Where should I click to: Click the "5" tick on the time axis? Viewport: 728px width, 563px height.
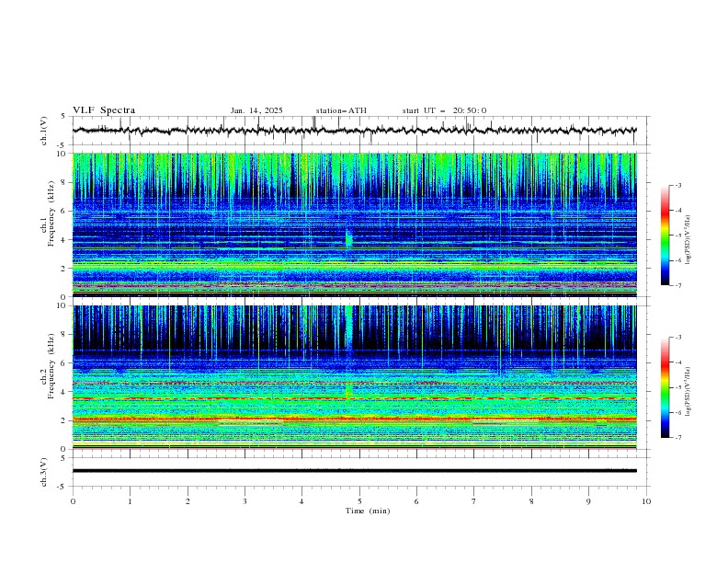pyautogui.click(x=359, y=501)
